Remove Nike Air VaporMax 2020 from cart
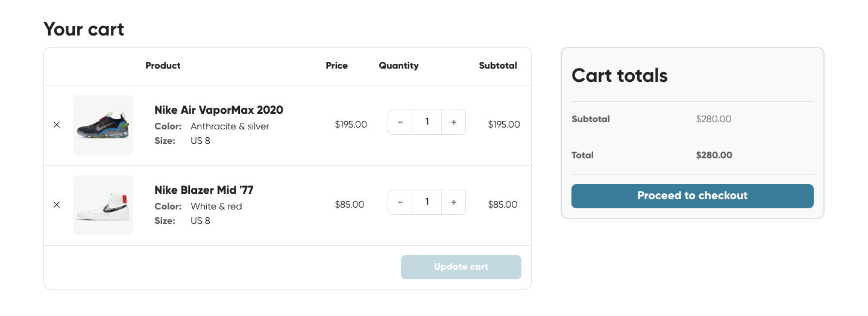868x316 pixels. pyautogui.click(x=57, y=125)
